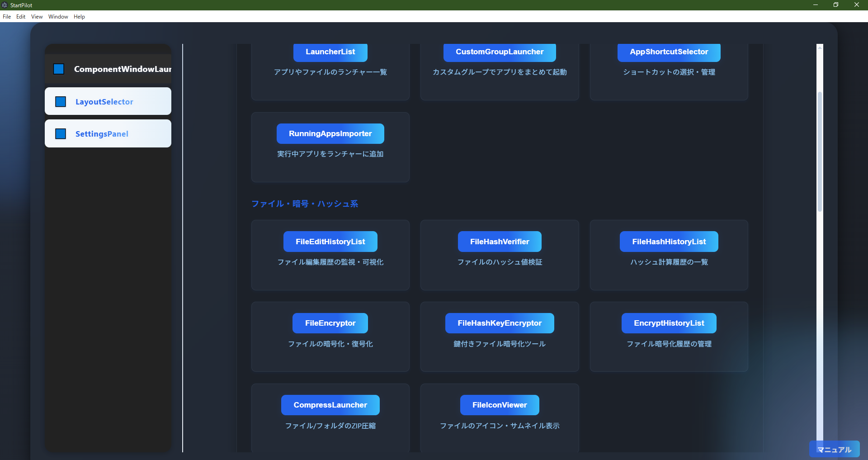
Task: Open AppShortcutSelector
Action: tap(669, 52)
